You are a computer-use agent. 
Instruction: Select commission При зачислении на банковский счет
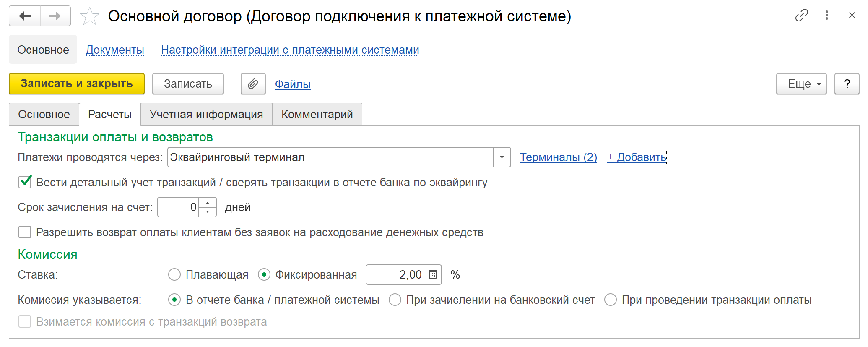point(395,300)
